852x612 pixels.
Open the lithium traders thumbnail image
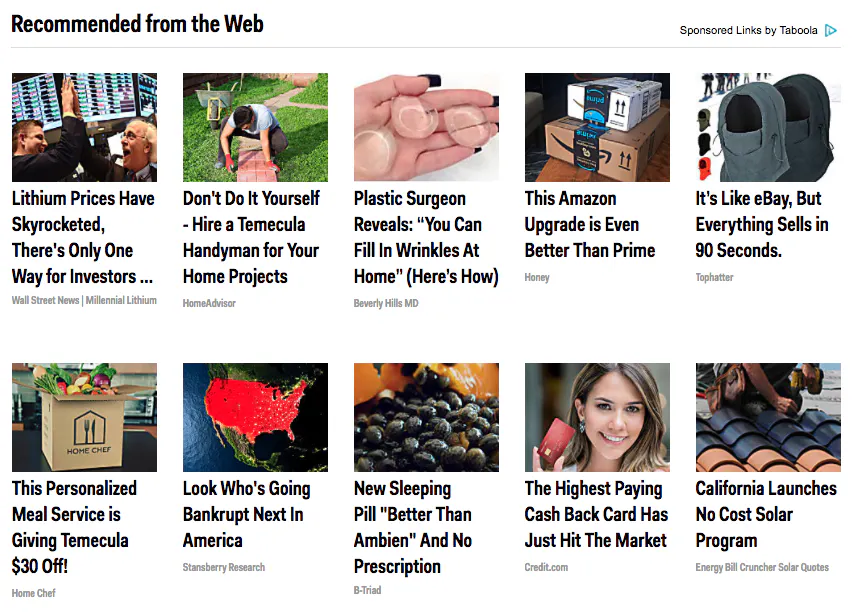click(84, 127)
